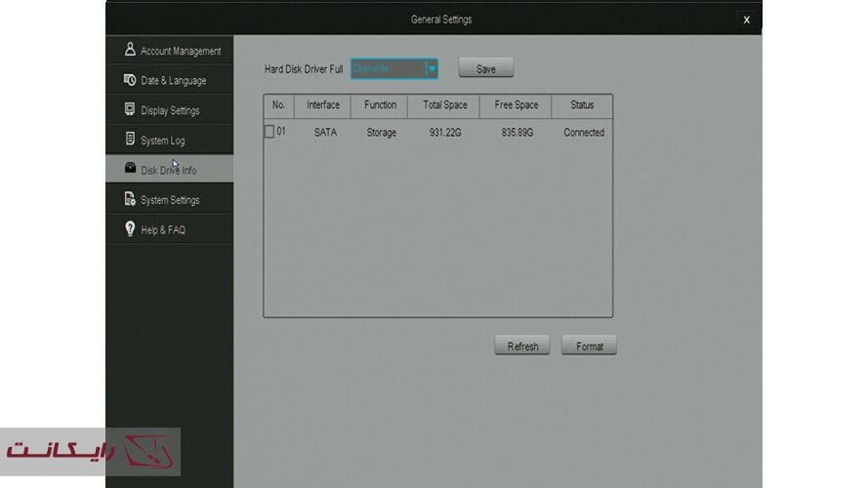This screenshot has width=868, height=488.
Task: Click the Hard Disk Driver Full selection field
Action: click(388, 68)
